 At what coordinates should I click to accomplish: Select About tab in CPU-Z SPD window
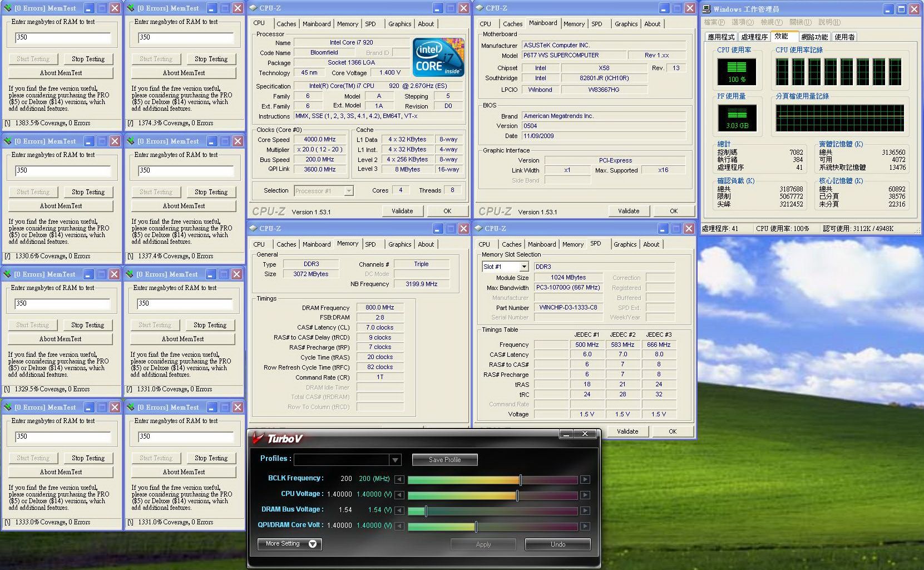point(651,244)
